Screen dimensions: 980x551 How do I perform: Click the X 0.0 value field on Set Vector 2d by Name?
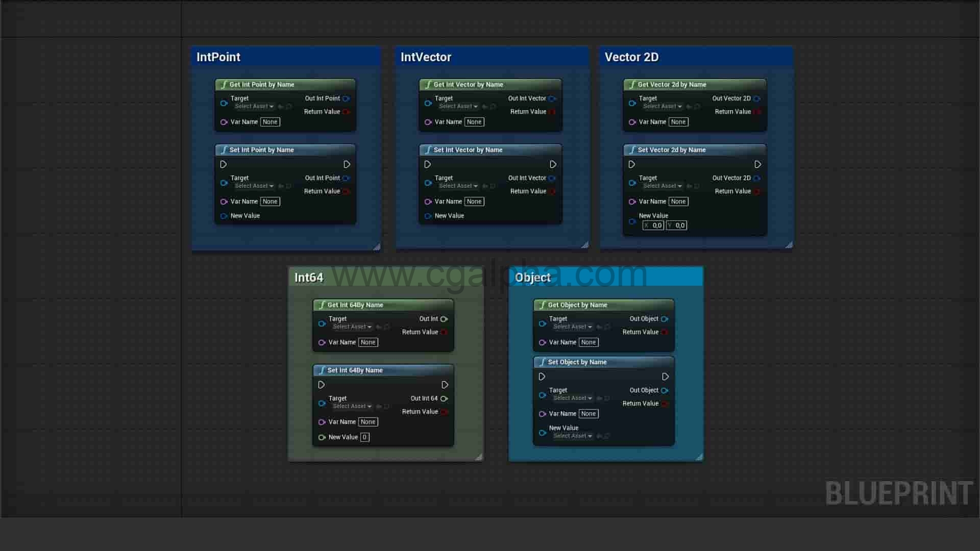[653, 225]
